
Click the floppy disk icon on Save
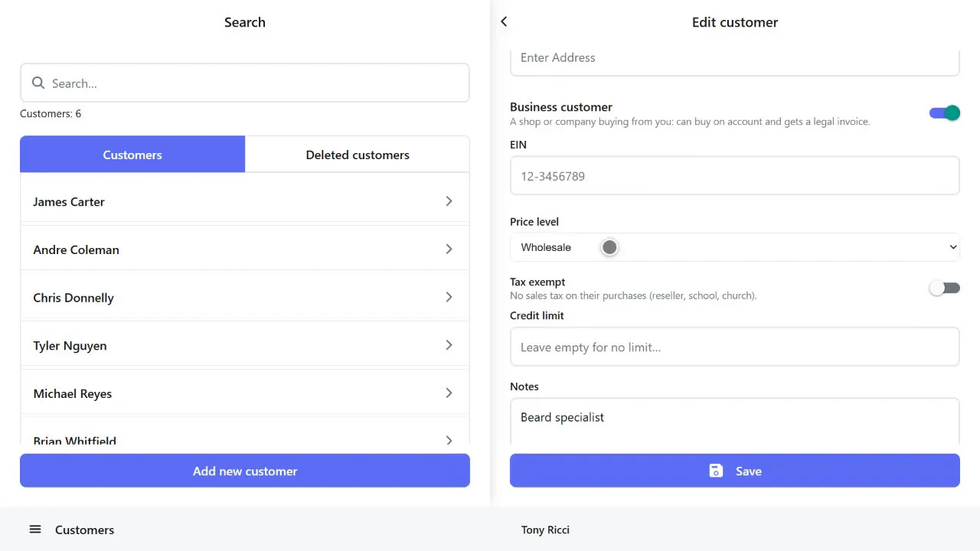click(716, 471)
